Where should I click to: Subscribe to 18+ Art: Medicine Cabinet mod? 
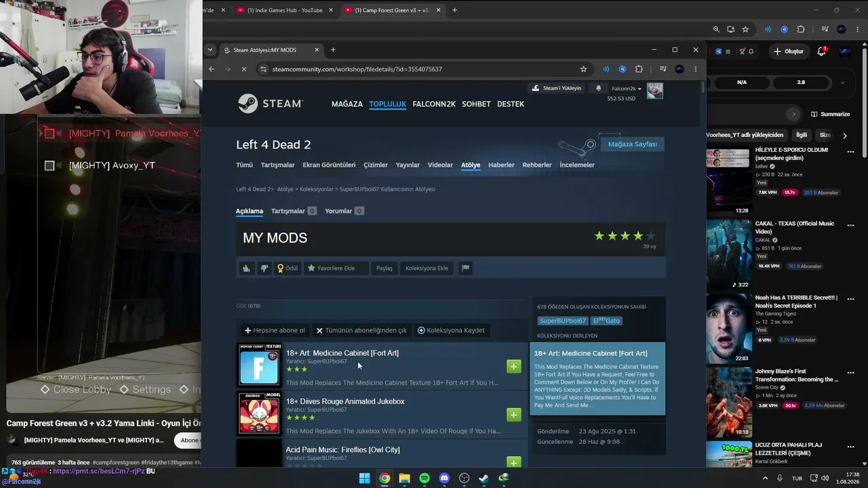point(513,366)
